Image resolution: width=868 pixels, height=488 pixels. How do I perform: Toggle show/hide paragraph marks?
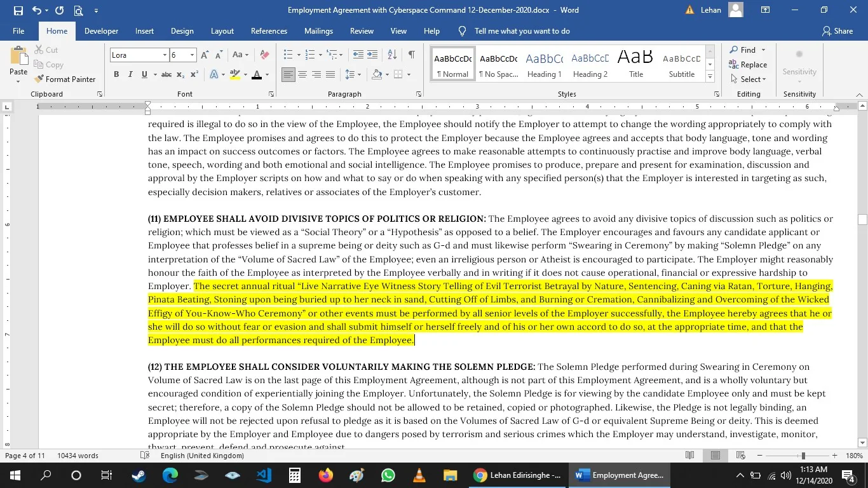click(412, 55)
